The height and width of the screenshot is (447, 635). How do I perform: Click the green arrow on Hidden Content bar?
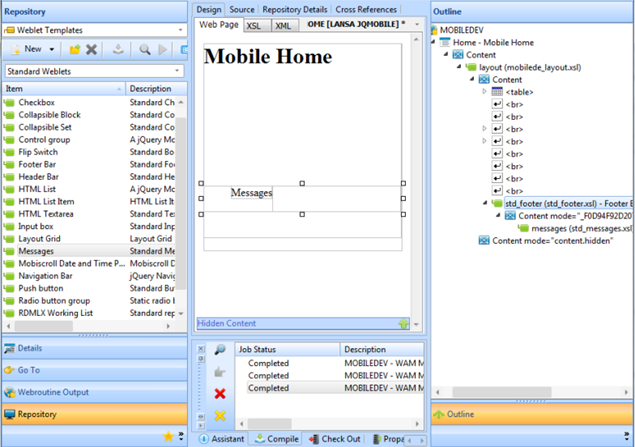(x=403, y=324)
